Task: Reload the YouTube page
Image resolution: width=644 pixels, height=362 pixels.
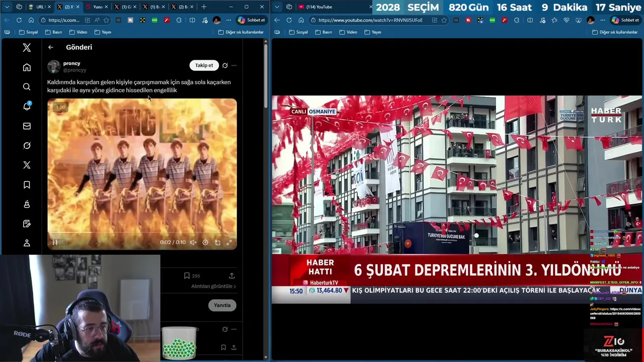Action: point(289,20)
